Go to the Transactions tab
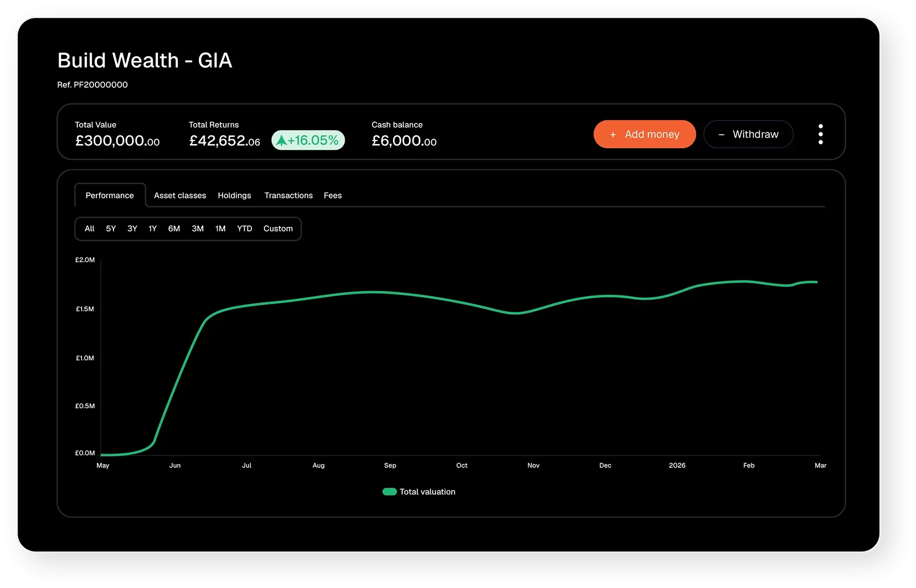Image resolution: width=916 pixels, height=588 pixels. [x=288, y=195]
